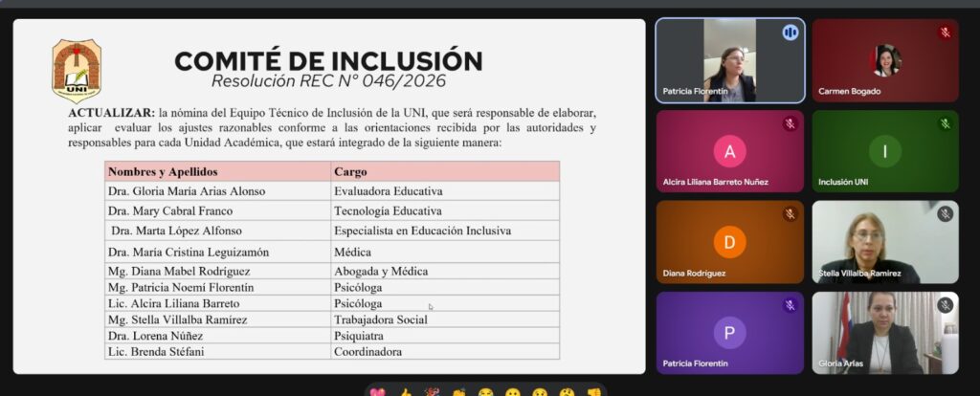
Task: Send the thumbs up reaction
Action: [405, 392]
